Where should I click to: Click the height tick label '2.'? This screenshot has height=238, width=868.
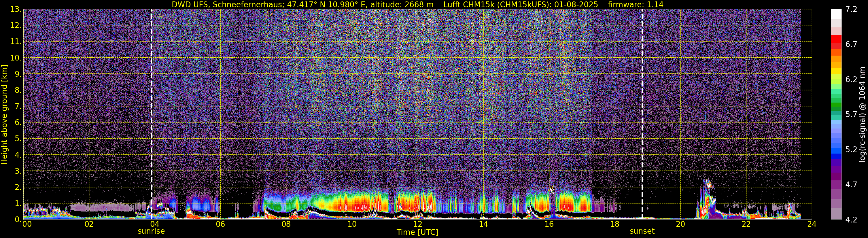point(18,187)
